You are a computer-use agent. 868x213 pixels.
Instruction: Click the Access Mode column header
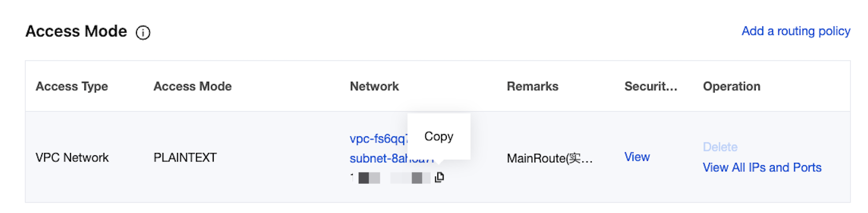point(192,87)
